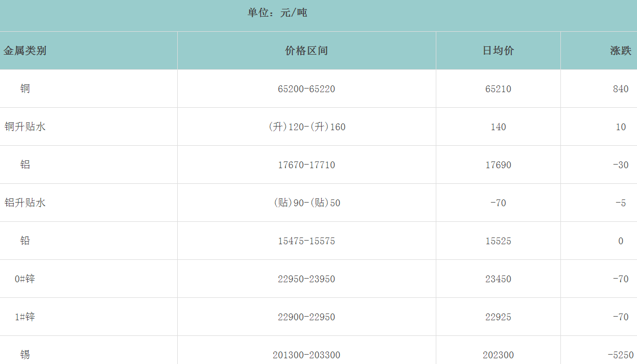Select the 日均价 column header
637x364 pixels.
(498, 51)
